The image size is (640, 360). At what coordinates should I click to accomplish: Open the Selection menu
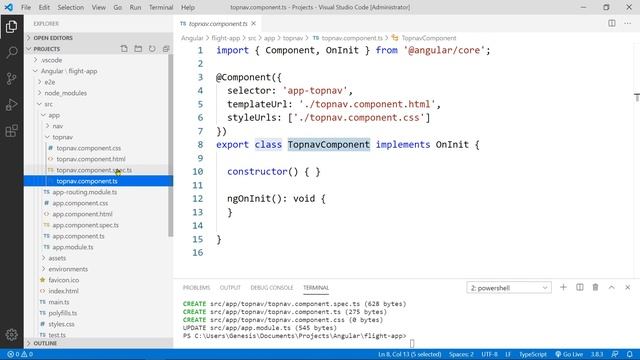tap(71, 7)
